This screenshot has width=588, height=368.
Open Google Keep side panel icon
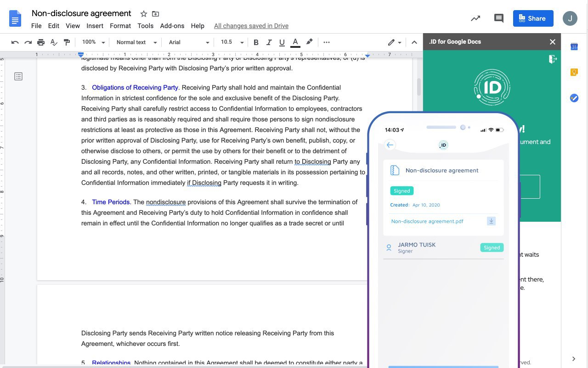tap(574, 72)
